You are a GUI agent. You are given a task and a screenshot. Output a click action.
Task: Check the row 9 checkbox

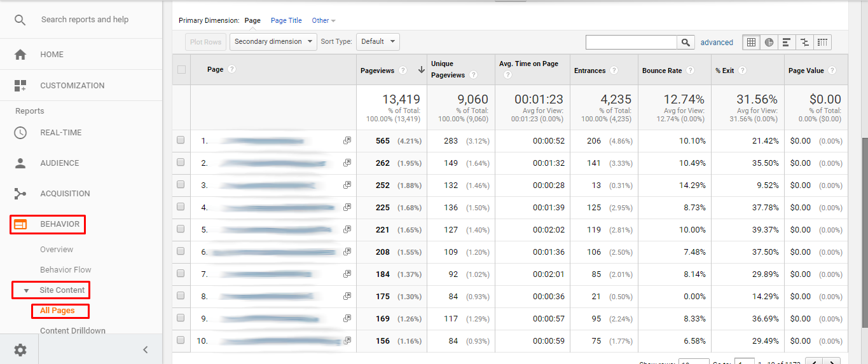pyautogui.click(x=181, y=318)
